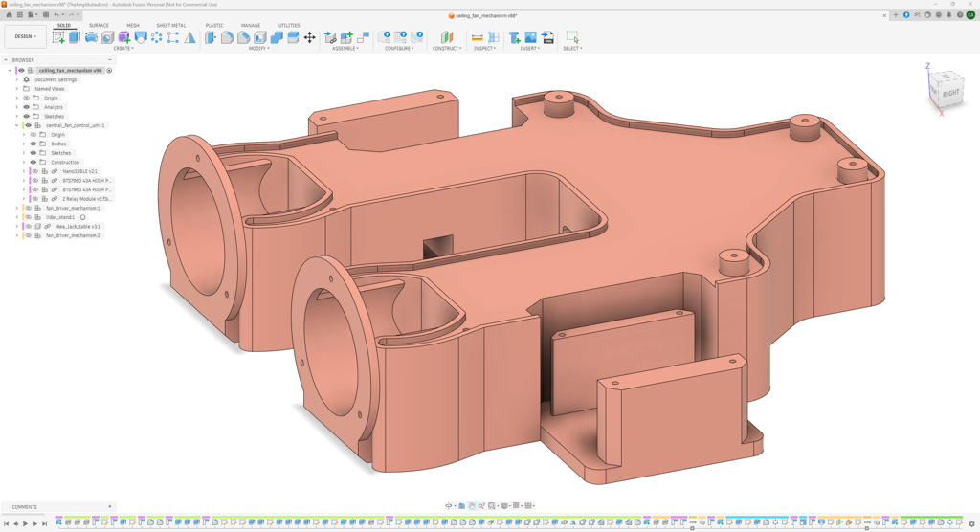Screen dimensions: 980x532
Task: Switch to the Plastic tab
Action: pos(214,26)
